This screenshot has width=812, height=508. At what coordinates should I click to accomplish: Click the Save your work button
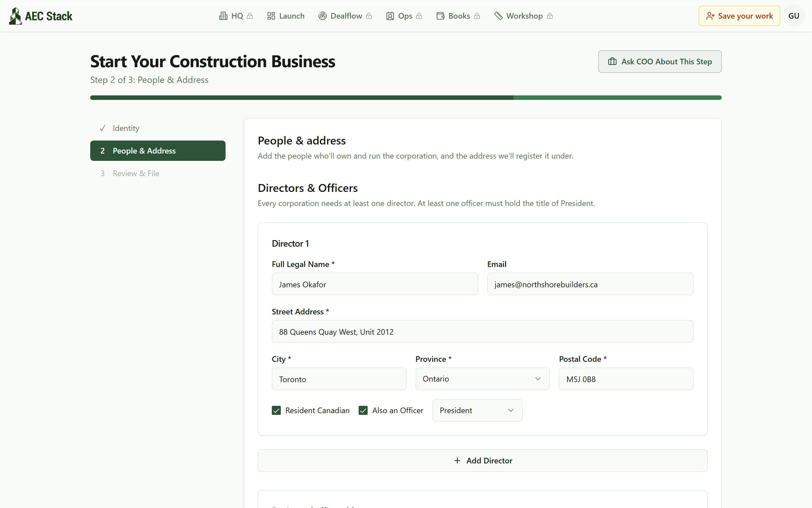coord(739,16)
